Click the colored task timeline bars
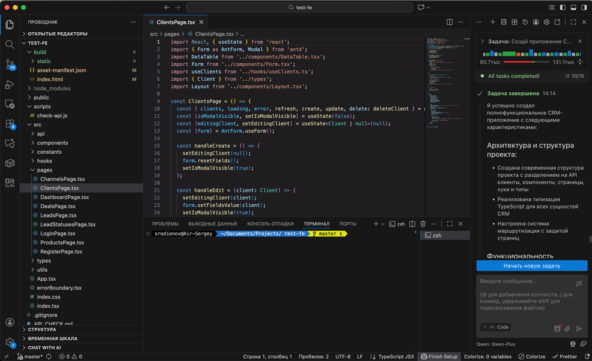This screenshot has height=361, width=592. pos(532,53)
